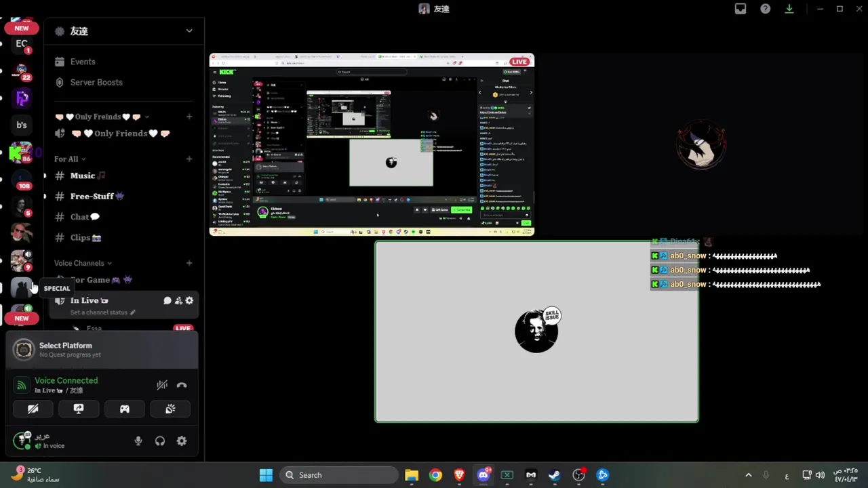Join the For Game voice channel

point(124,280)
